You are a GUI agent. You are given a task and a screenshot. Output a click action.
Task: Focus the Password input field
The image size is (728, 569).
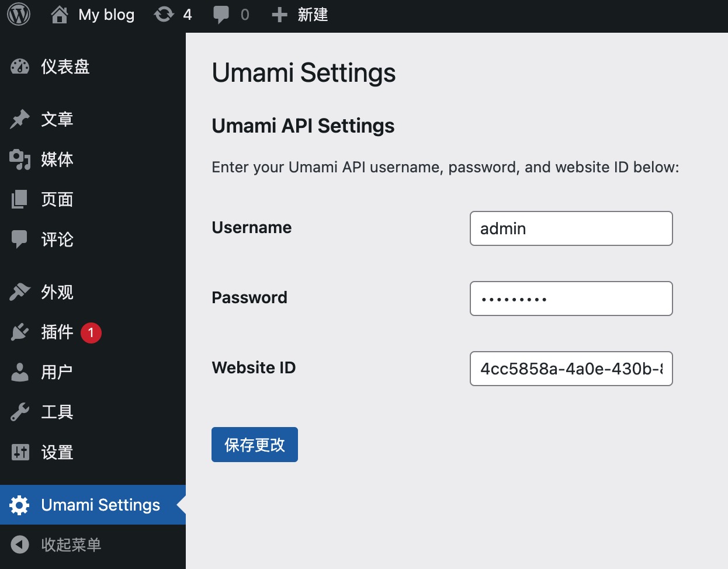[571, 299]
